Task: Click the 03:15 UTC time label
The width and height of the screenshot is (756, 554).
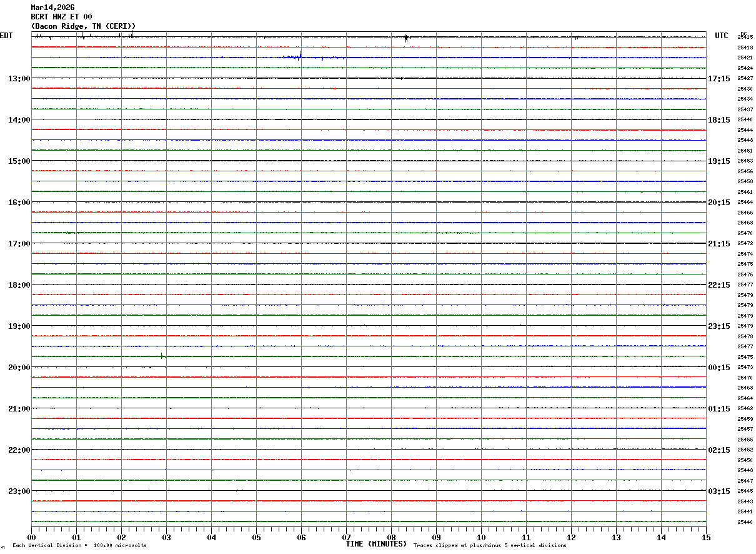Action: click(719, 491)
